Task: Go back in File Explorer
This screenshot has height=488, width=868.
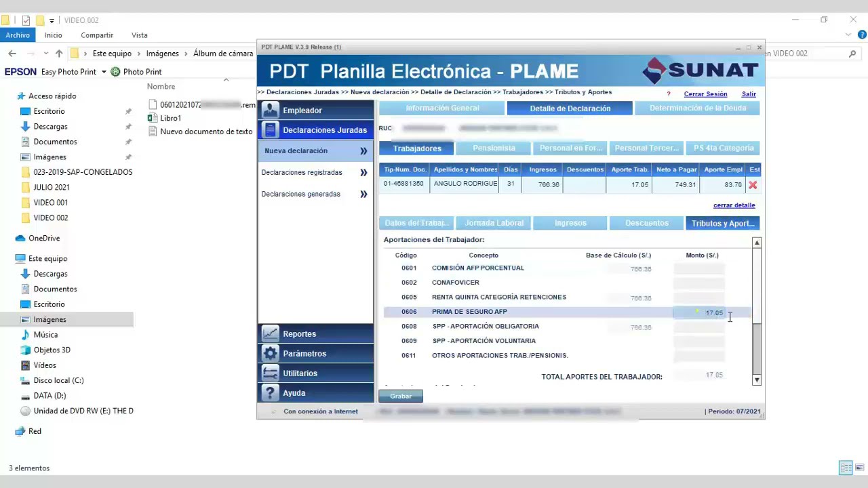Action: click(12, 54)
